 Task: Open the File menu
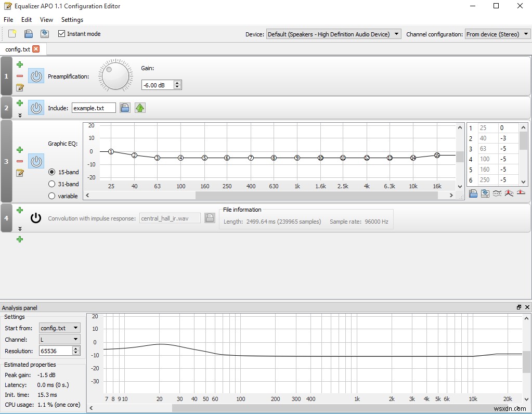tap(8, 20)
